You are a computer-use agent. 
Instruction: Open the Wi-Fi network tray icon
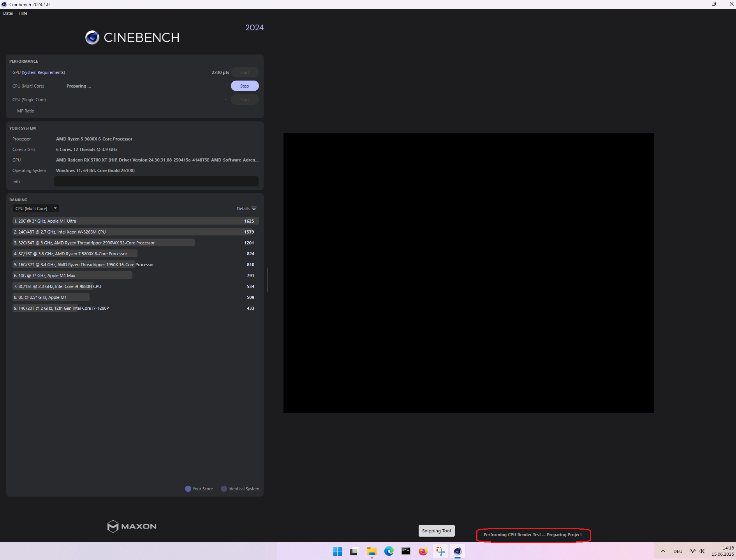692,551
